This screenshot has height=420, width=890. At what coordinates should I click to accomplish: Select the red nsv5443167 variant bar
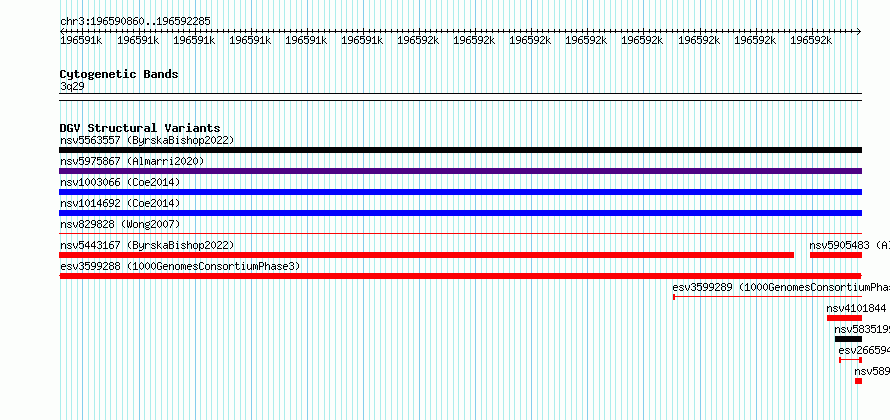click(x=426, y=255)
